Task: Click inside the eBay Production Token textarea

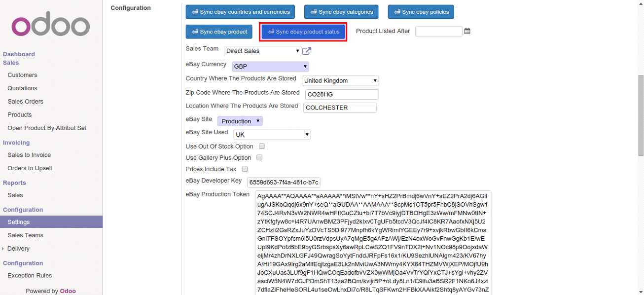Action: (373, 243)
